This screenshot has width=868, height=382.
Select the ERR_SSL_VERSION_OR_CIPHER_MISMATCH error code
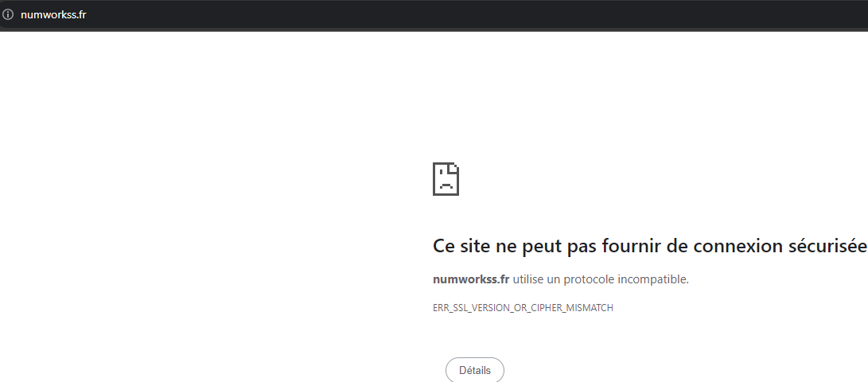pyautogui.click(x=524, y=308)
